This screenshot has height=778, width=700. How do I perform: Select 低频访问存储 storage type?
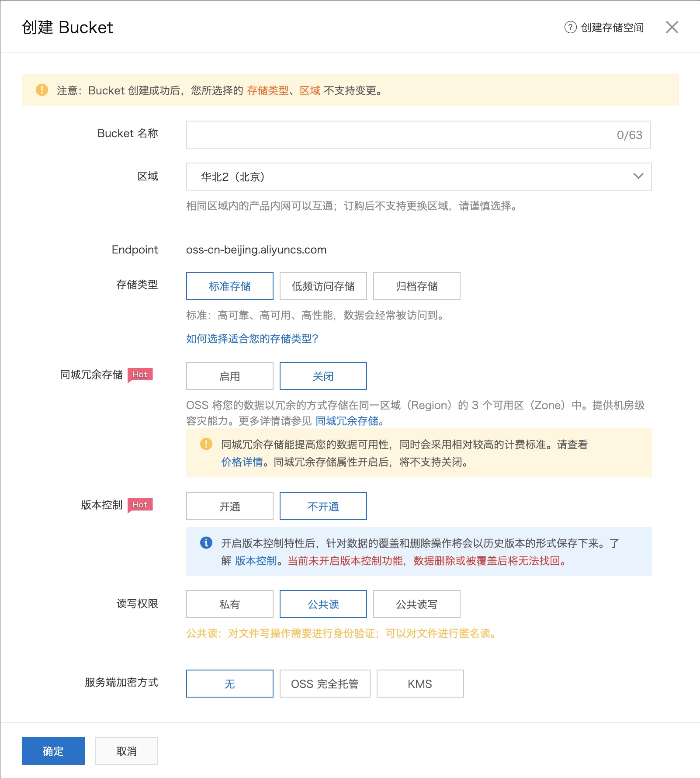[x=323, y=286]
